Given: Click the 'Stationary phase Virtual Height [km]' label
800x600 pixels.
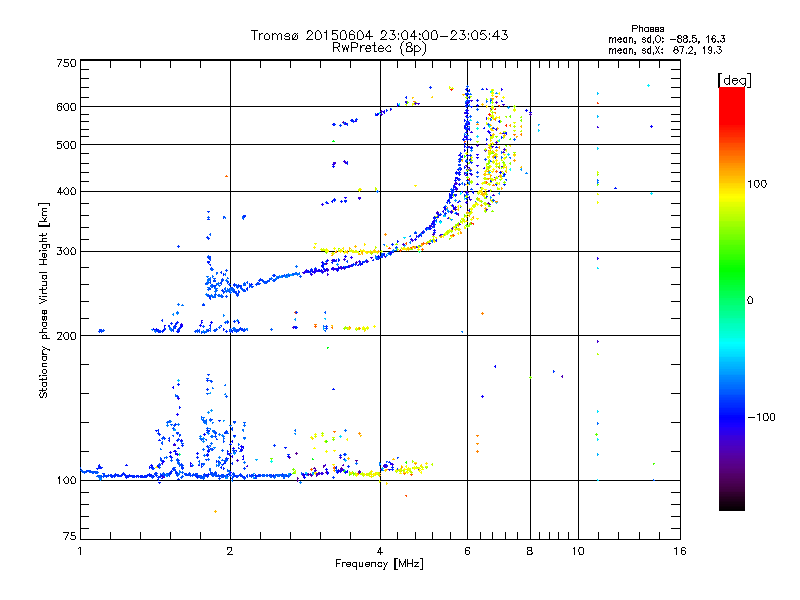Looking at the screenshot, I should point(44,300).
